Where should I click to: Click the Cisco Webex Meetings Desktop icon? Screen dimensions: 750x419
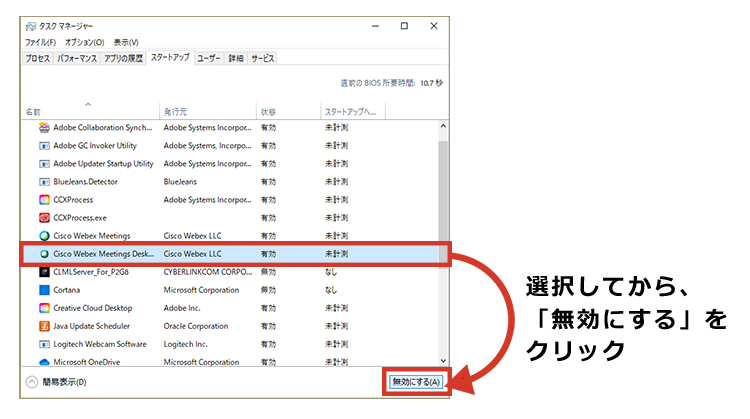coord(44,254)
